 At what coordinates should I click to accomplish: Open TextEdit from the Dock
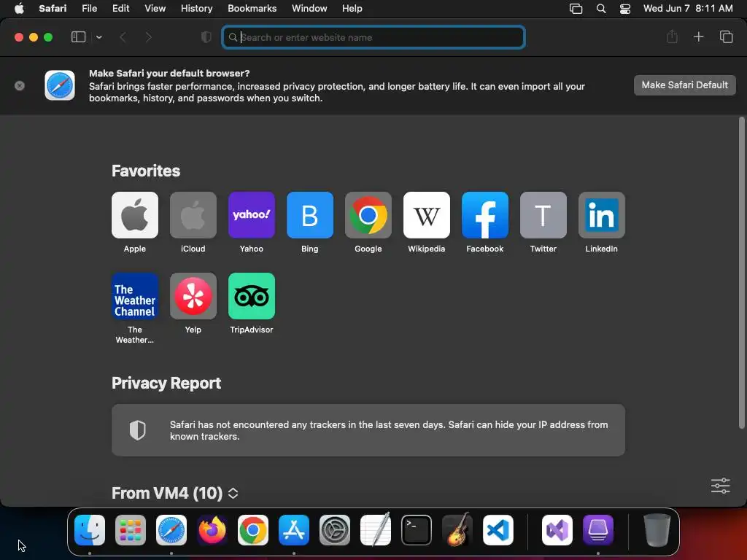click(376, 529)
